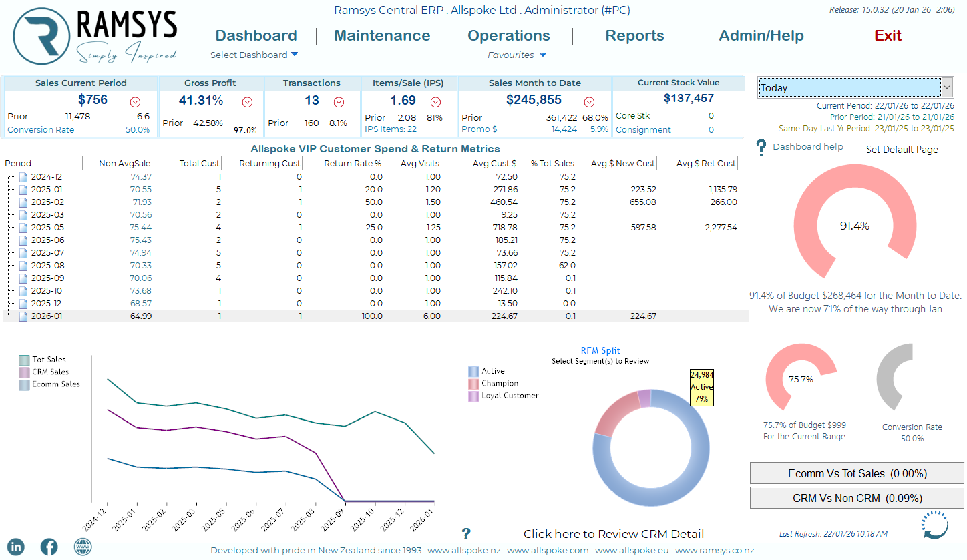Toggle Tot Sales legend swatch

25,360
